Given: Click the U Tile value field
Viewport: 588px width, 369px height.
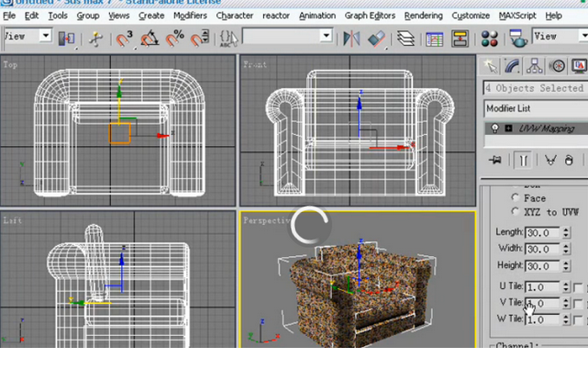Looking at the screenshot, I should tap(543, 287).
